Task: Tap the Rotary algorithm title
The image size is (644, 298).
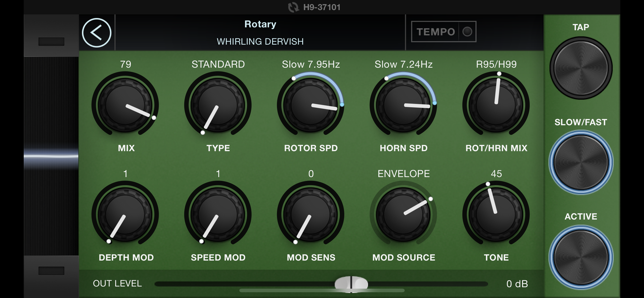Action: (260, 24)
